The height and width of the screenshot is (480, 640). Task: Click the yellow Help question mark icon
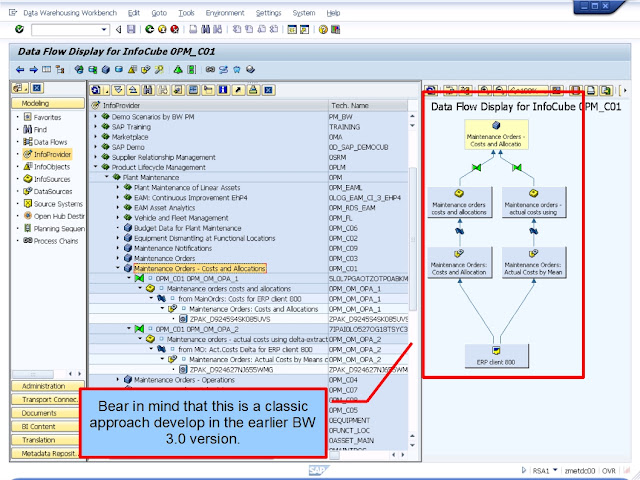(x=323, y=29)
